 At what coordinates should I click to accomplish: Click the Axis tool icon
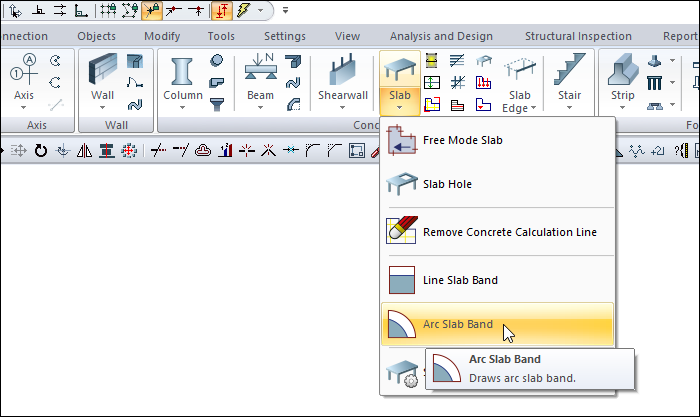23,78
